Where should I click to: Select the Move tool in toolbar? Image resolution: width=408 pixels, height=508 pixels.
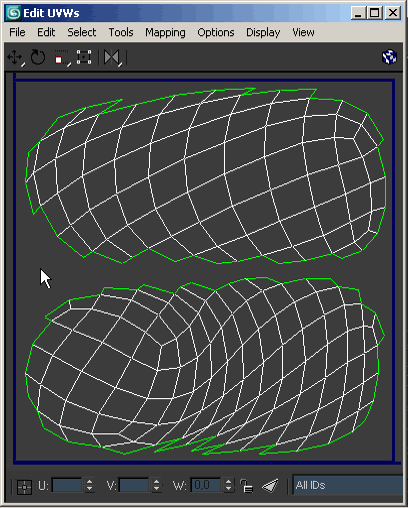(x=14, y=57)
